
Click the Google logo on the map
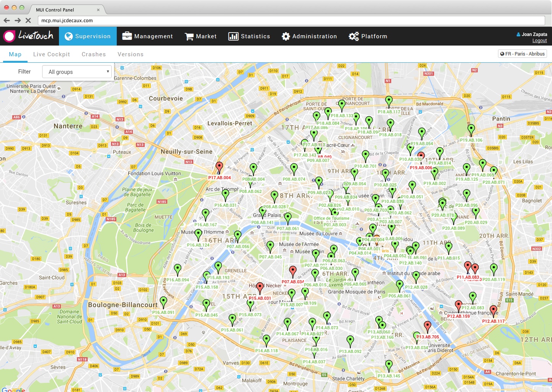pos(13,390)
